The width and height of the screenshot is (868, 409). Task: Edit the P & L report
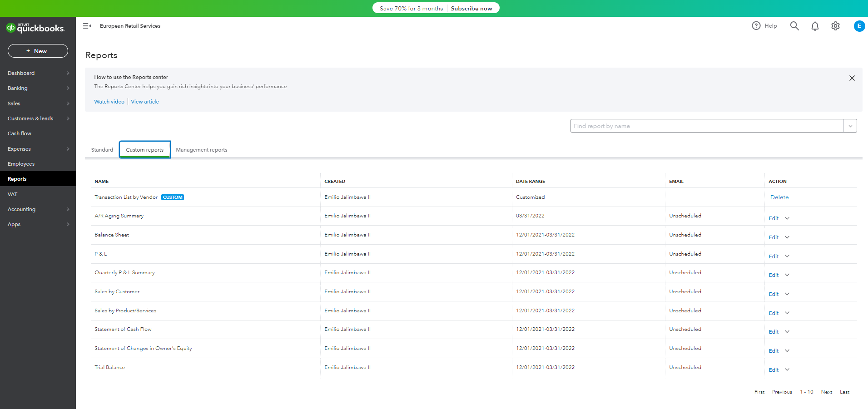[774, 256]
